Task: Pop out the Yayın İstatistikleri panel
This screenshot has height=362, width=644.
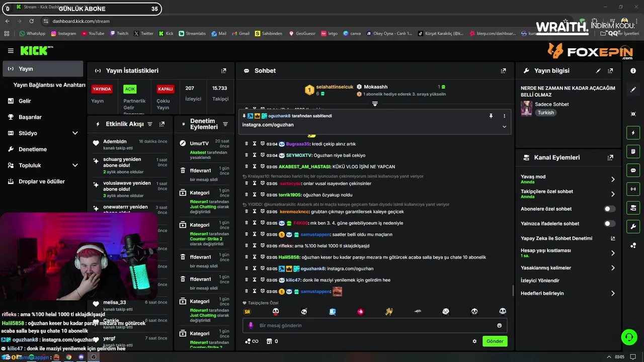Action: click(223, 71)
